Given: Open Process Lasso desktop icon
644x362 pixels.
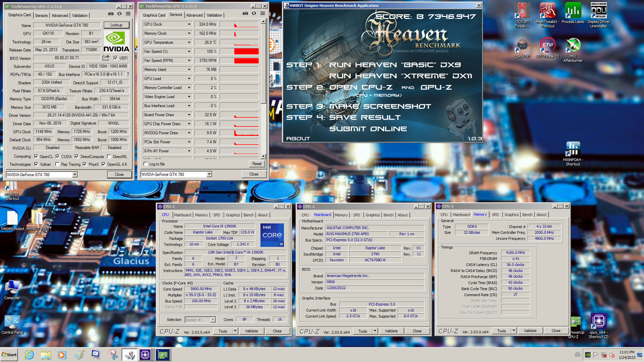Looking at the screenshot, I should pos(573,13).
